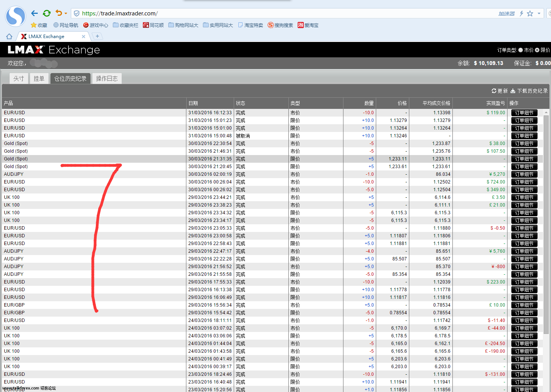Viewport: 551px width, 392px height.
Task: Open 订单细节 for EUR/USD 31/03/2016 16:12:33
Action: coord(524,113)
